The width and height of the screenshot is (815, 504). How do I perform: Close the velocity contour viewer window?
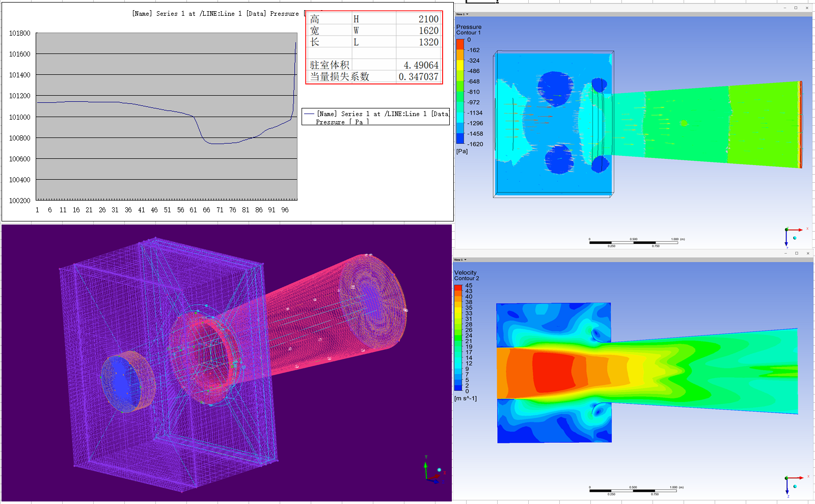(x=808, y=253)
